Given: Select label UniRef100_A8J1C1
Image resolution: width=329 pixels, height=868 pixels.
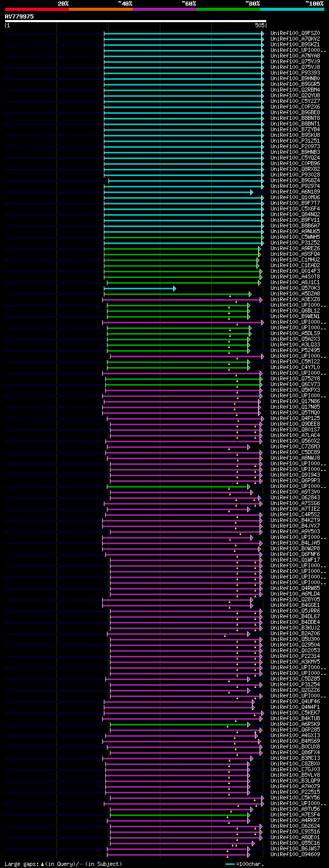Looking at the screenshot, I should pyautogui.click(x=295, y=282).
